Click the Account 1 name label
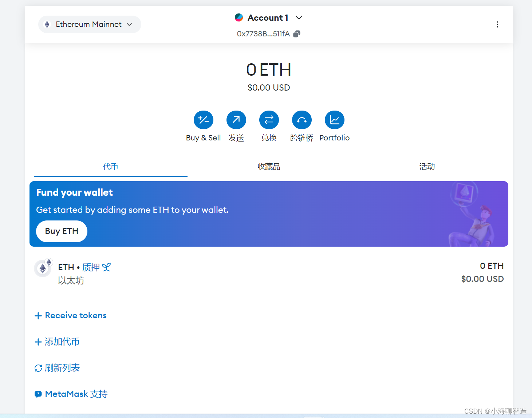This screenshot has width=532, height=418. (x=268, y=17)
